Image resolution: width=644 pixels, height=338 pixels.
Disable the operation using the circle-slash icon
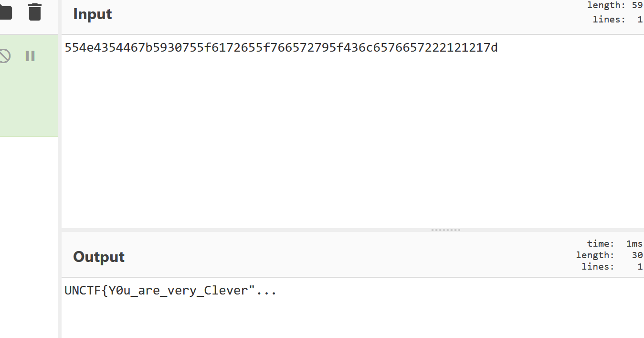tap(4, 56)
